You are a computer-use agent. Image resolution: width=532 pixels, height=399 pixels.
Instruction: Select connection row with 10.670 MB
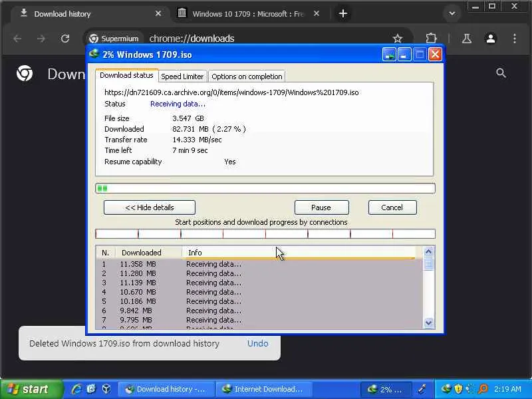pyautogui.click(x=259, y=292)
